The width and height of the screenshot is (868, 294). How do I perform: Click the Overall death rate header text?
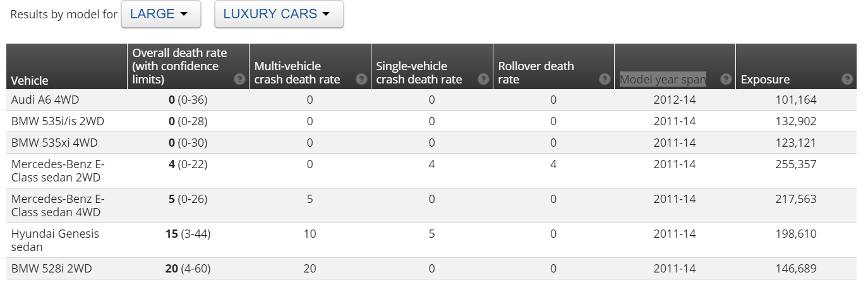pyautogui.click(x=179, y=66)
